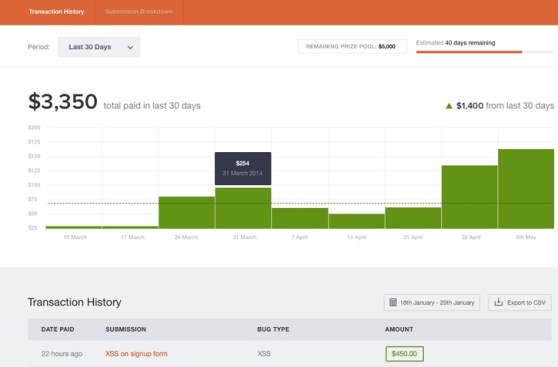Click Export to CSV button
Image resolution: width=558 pixels, height=367 pixels.
point(520,303)
